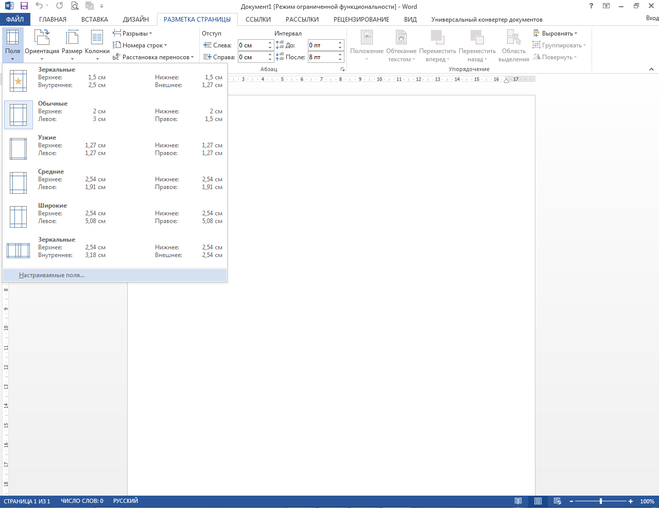Image resolution: width=659 pixels, height=508 pixels.
Task: Open customize quick access toolbar dropdown
Action: click(x=102, y=6)
